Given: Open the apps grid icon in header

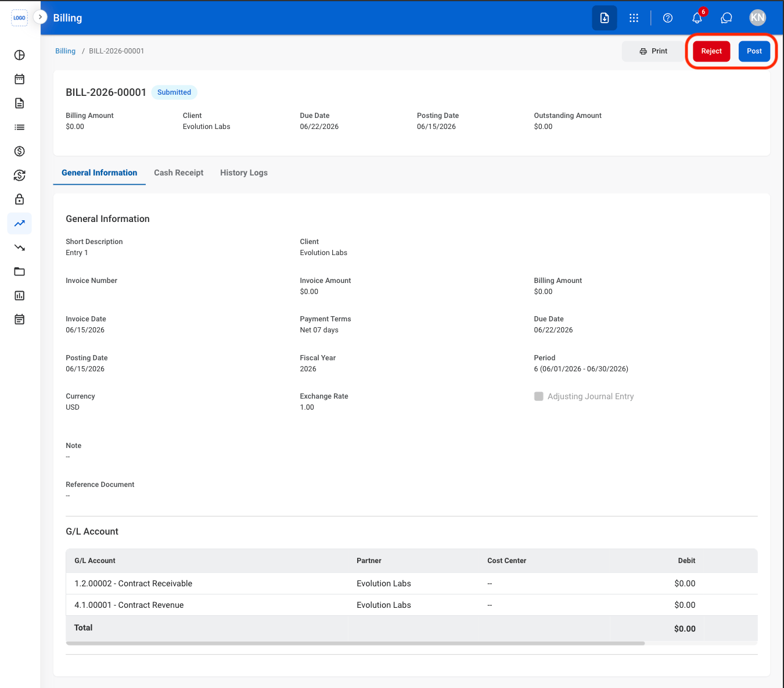Looking at the screenshot, I should click(x=634, y=18).
